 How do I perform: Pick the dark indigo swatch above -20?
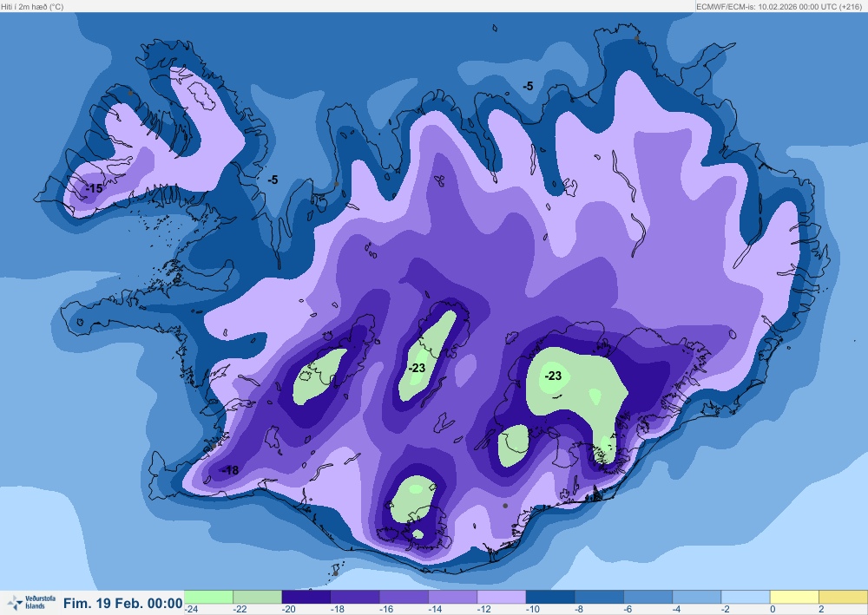pos(306,597)
